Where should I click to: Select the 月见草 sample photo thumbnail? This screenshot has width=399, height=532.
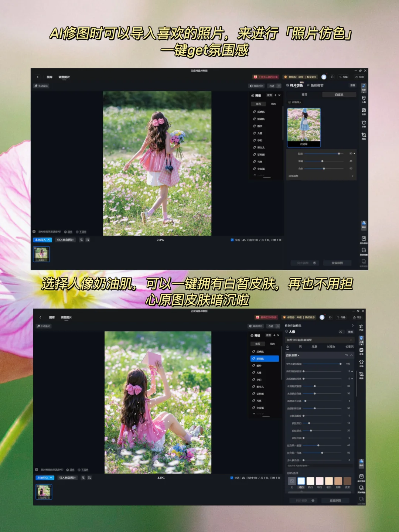304,127
